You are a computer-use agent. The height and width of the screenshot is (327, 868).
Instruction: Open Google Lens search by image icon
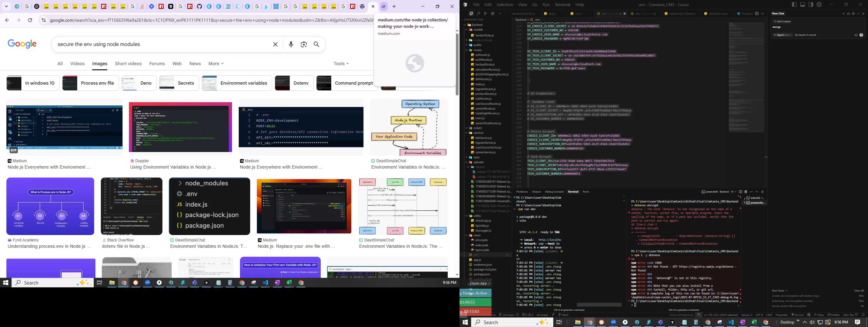point(303,44)
